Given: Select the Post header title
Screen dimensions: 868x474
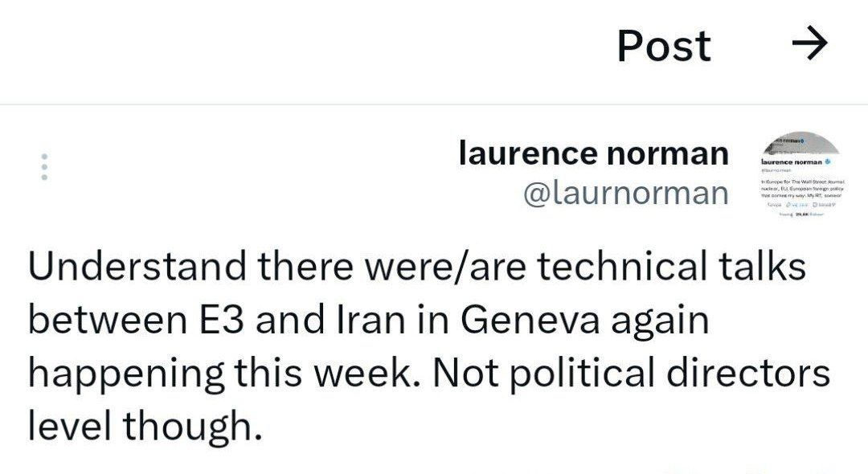Looking at the screenshot, I should click(x=664, y=45).
